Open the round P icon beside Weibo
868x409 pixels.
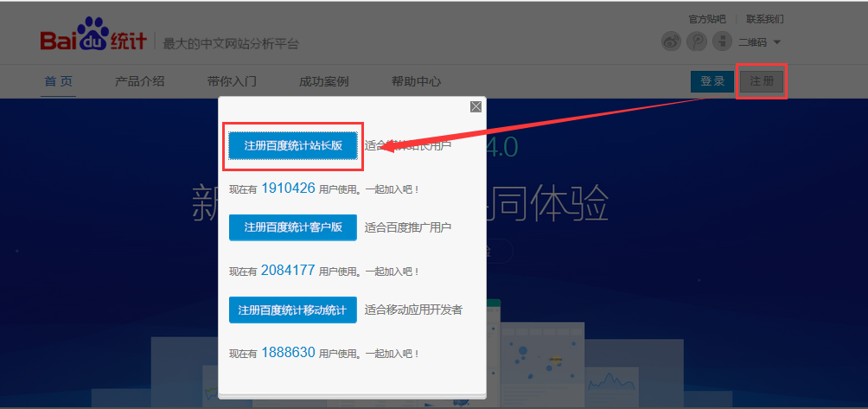697,42
